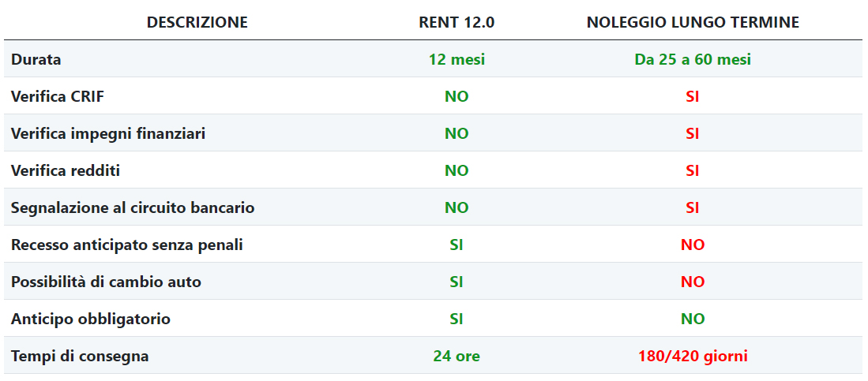Click the green SI for Possibilità di cambio auto

(x=457, y=282)
